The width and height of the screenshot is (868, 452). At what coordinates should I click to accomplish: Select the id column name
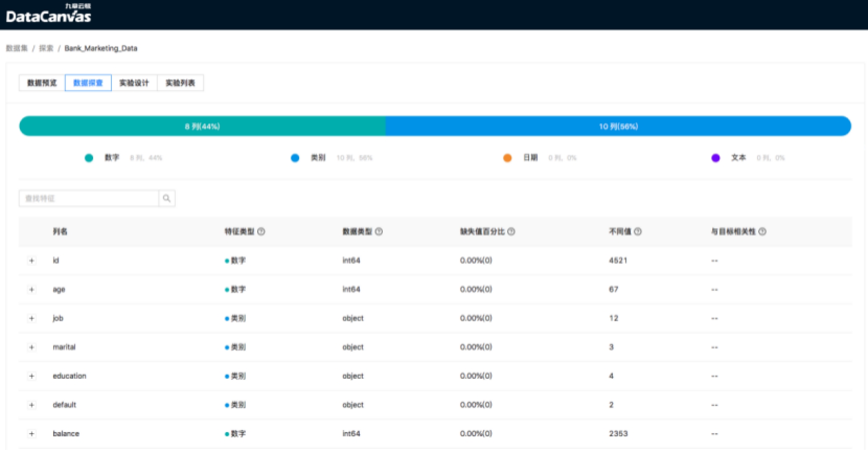(x=56, y=261)
